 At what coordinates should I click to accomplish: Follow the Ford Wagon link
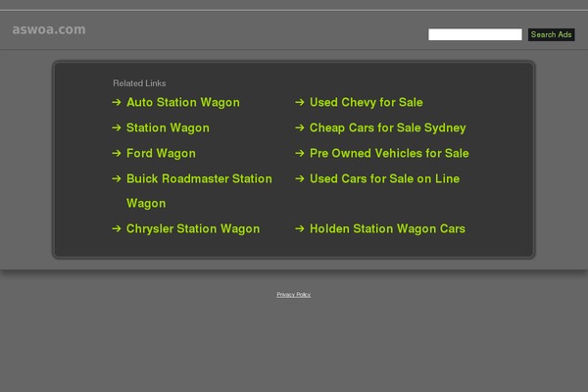[161, 154]
